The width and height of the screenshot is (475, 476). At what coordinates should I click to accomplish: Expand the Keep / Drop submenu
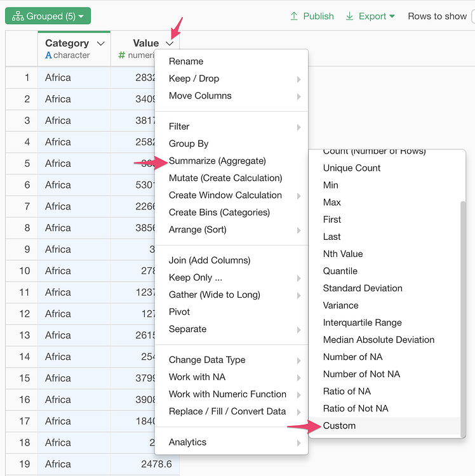click(231, 79)
